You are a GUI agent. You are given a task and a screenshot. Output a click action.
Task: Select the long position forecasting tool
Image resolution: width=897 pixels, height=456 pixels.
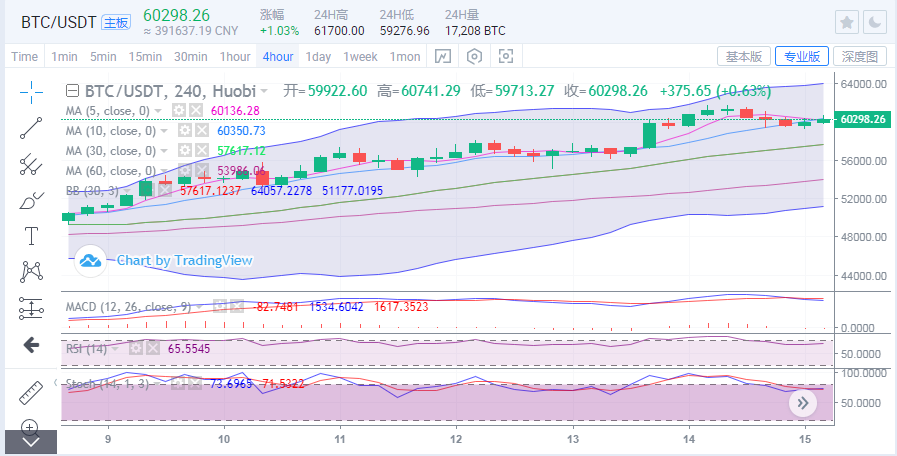tap(31, 308)
